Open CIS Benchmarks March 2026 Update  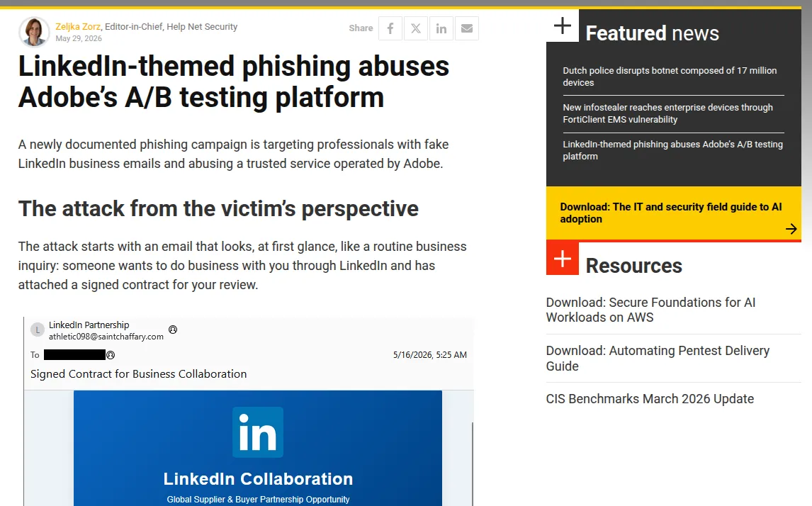click(650, 399)
